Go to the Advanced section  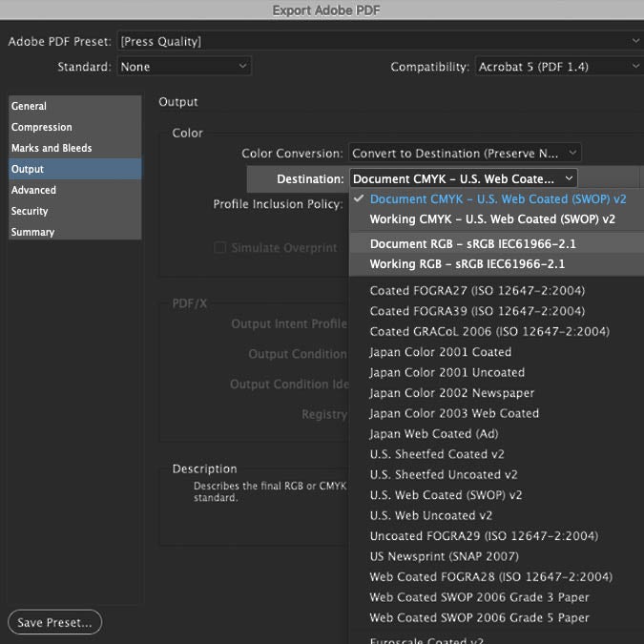tap(34, 190)
